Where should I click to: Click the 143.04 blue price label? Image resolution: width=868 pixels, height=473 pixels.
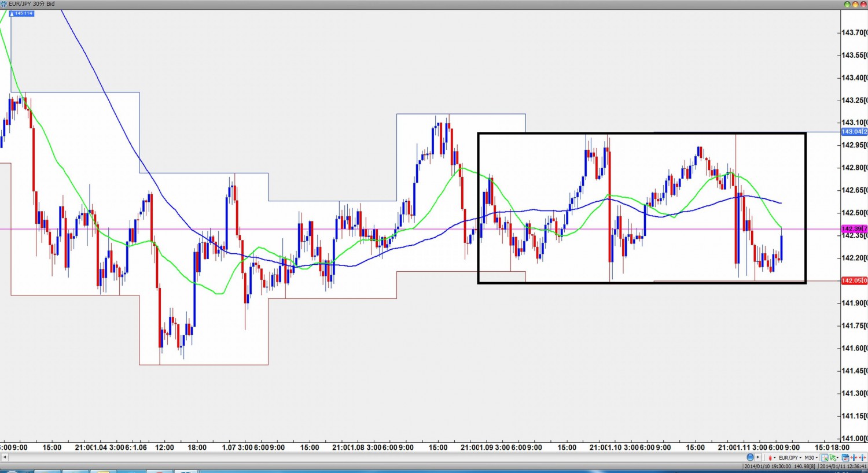pyautogui.click(x=854, y=132)
